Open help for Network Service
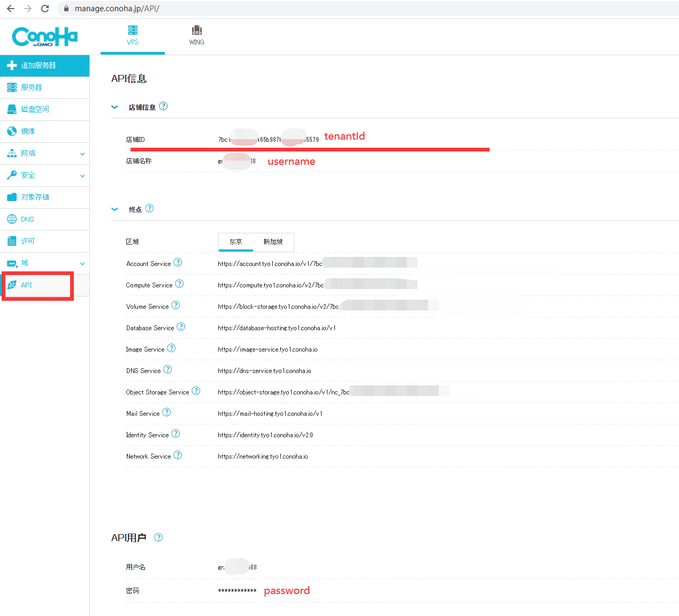The height and width of the screenshot is (616, 679). tap(178, 455)
